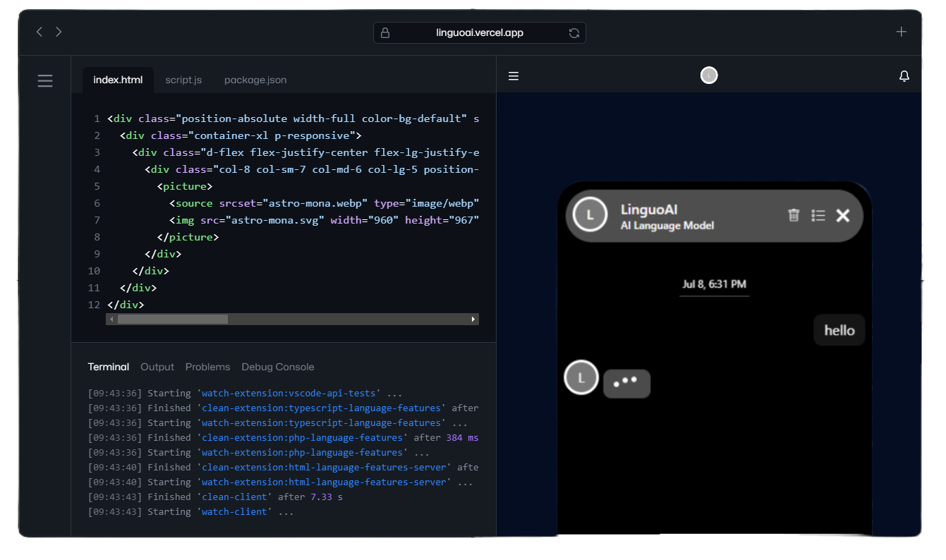Click the 'watch-client' terminal entry
The height and width of the screenshot is (560, 946).
(x=235, y=511)
